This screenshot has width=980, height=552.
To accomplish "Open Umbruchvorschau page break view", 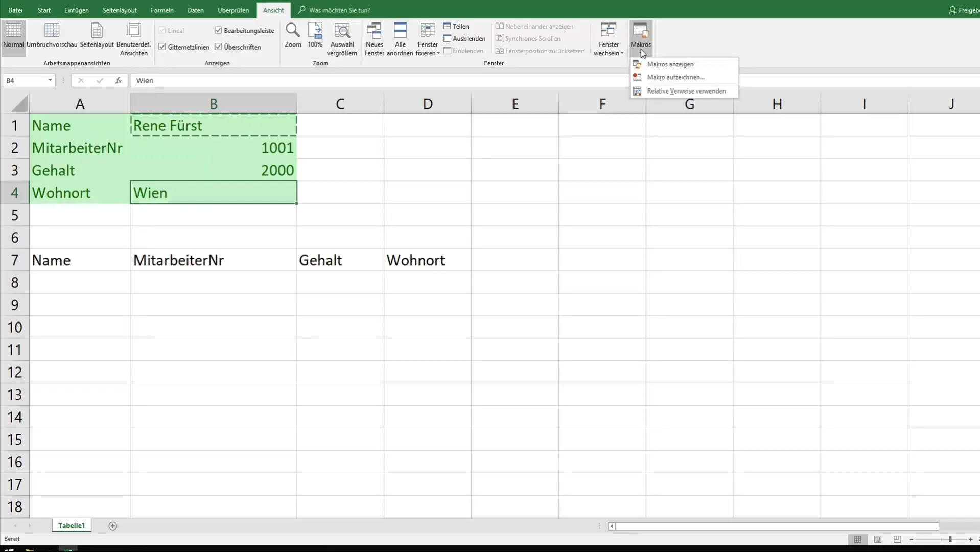I will [52, 36].
